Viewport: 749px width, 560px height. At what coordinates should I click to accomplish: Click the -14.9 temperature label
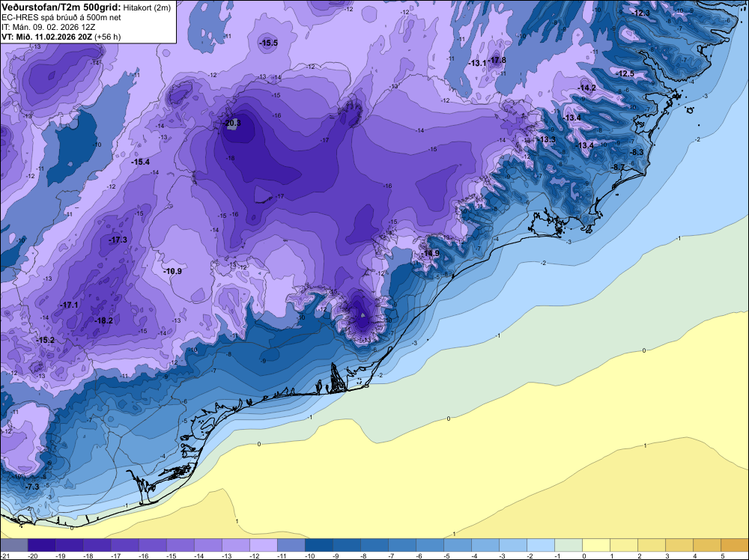(x=431, y=253)
